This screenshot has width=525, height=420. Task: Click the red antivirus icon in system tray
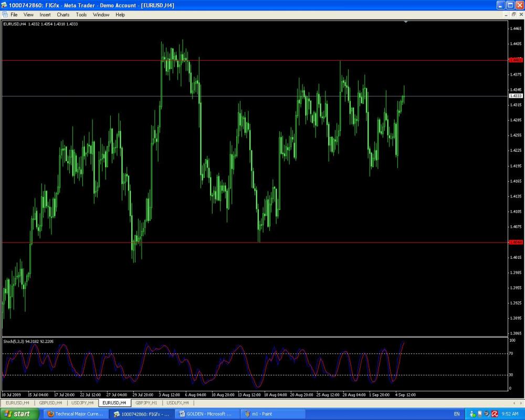coord(495,414)
